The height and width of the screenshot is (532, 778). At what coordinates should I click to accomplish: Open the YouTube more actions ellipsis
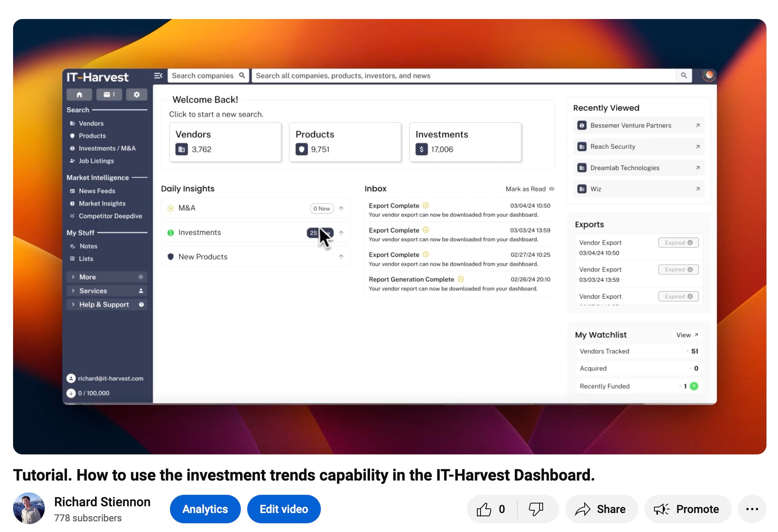pyautogui.click(x=752, y=509)
